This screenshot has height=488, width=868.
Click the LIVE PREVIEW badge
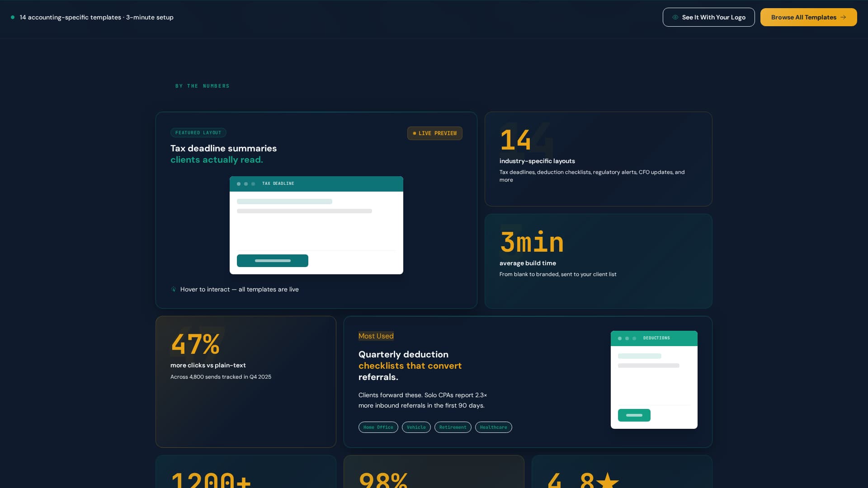point(434,133)
